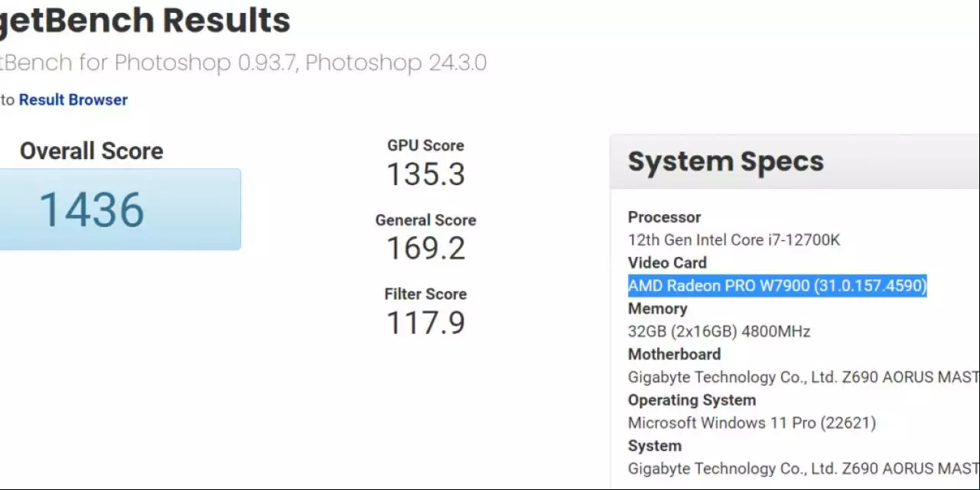Select the Gigabyte text under Motherboard
This screenshot has height=490, width=980.
point(803,378)
